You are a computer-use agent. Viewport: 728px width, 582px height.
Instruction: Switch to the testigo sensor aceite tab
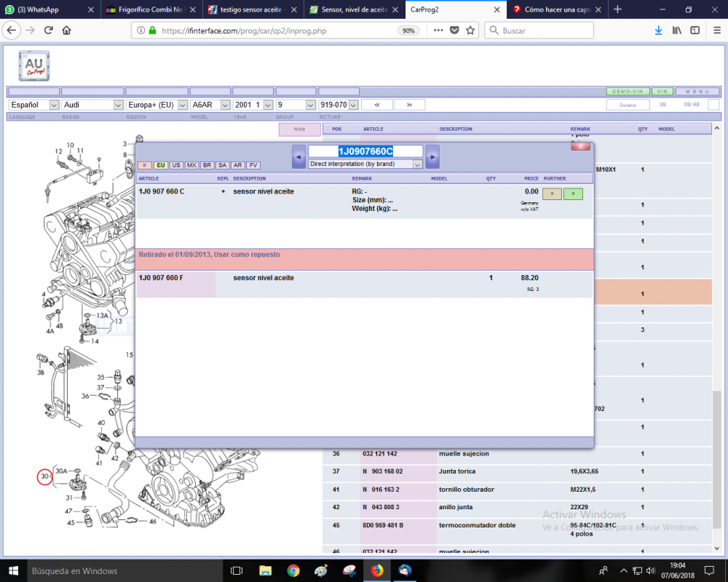253,9
